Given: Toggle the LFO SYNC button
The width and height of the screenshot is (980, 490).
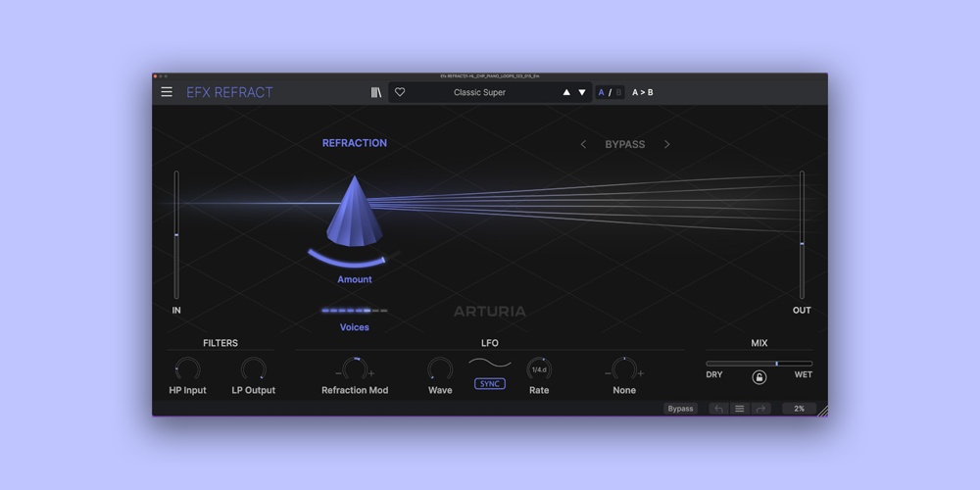Looking at the screenshot, I should 490,383.
